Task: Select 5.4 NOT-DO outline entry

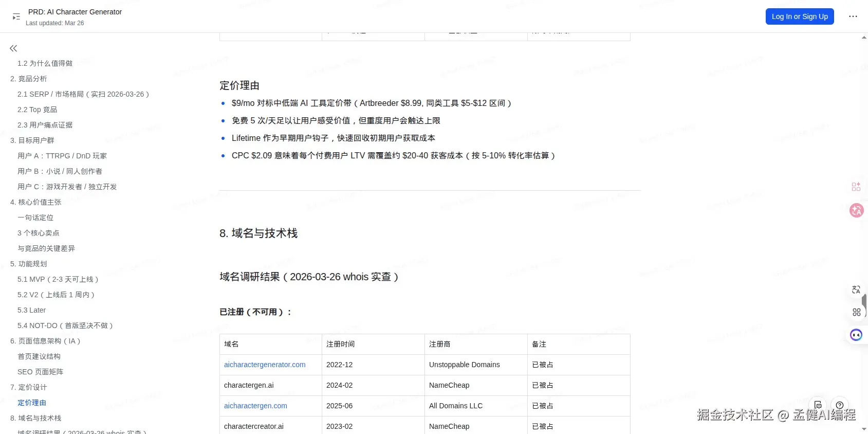Action: coord(65,325)
